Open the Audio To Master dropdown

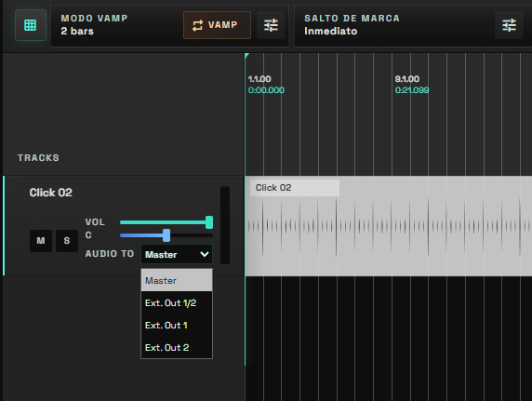177,254
